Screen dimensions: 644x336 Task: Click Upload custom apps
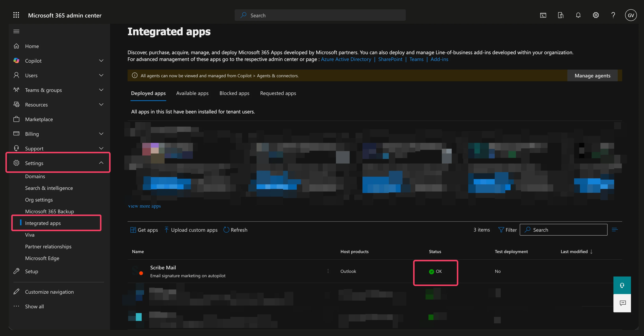[x=191, y=230]
